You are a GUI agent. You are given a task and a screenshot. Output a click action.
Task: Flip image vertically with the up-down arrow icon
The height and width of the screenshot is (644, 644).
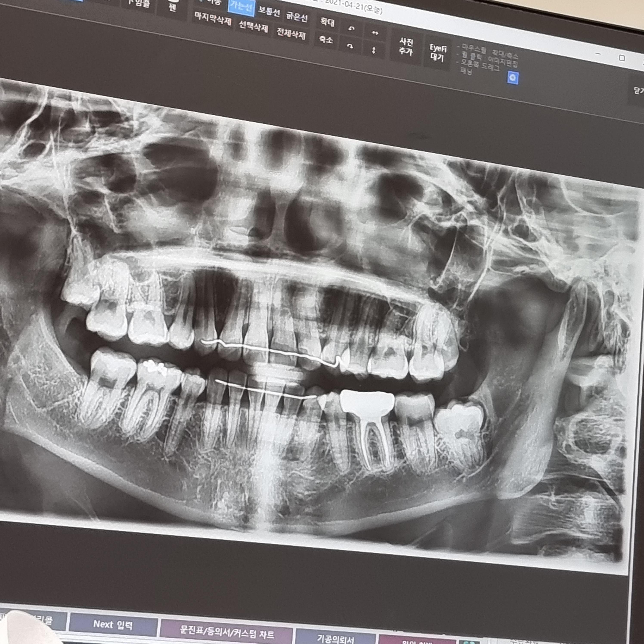coord(373,50)
